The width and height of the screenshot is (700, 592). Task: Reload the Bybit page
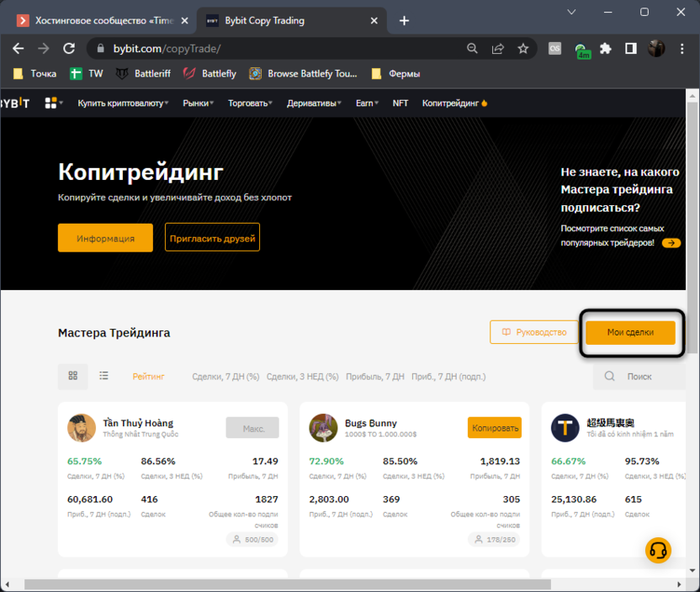[x=69, y=49]
